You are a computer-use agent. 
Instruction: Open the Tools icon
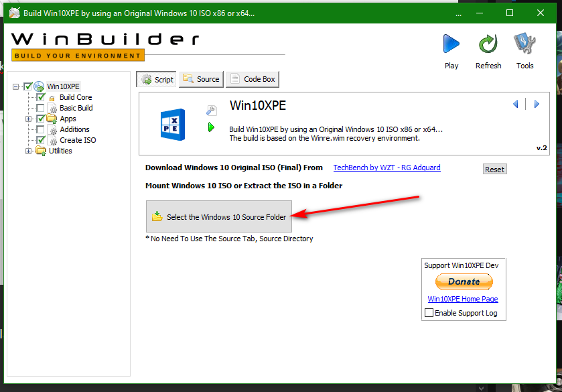click(524, 44)
